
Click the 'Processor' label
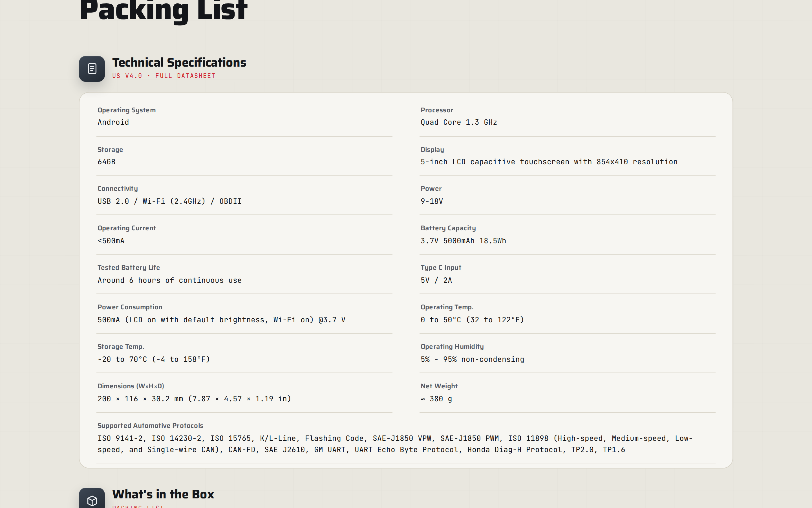437,110
